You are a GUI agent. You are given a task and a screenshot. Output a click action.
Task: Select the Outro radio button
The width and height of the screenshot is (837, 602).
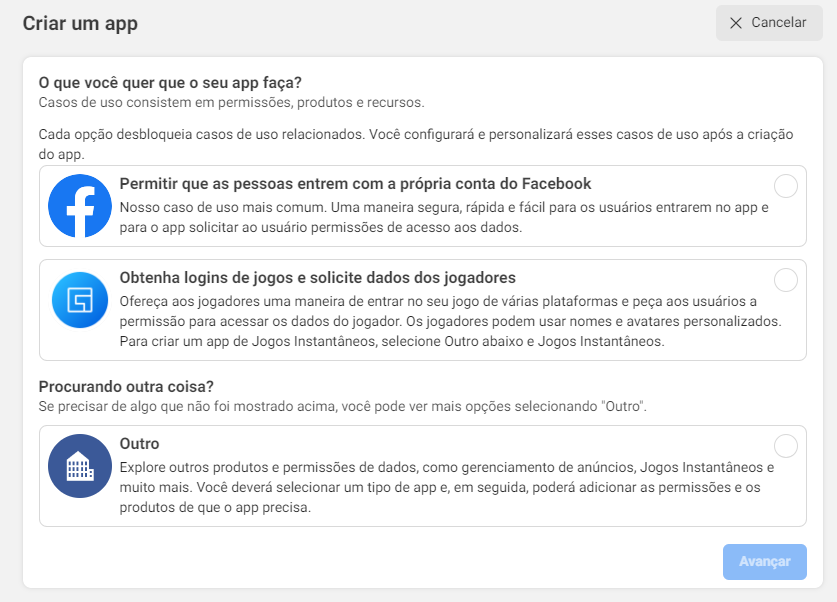(785, 446)
